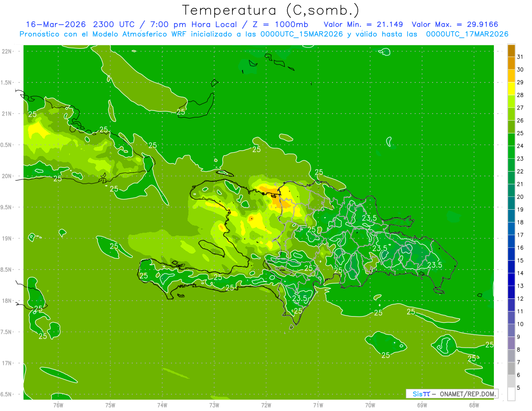Click the "9.5N" latitude label
The height and width of the screenshot is (411, 532).
[x=7, y=207]
